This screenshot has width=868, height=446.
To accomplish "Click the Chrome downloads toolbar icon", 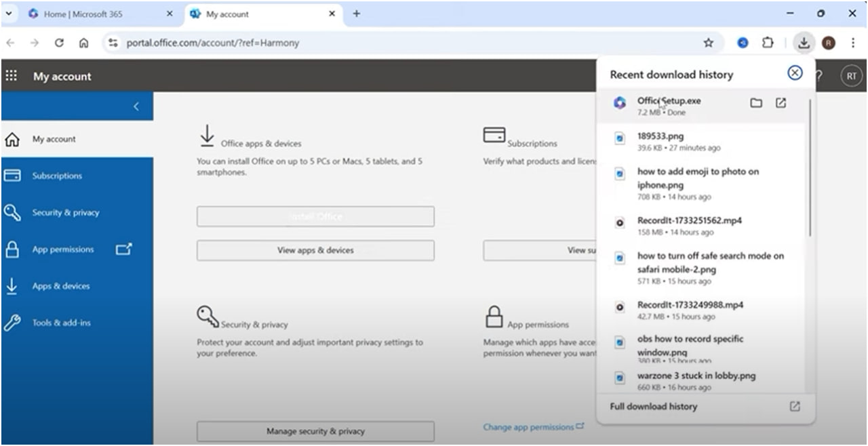I will pos(804,43).
